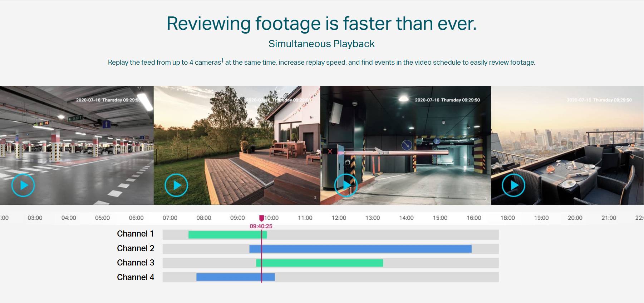Select the Channel 1 green recording bar
The height and width of the screenshot is (303, 644).
[225, 235]
